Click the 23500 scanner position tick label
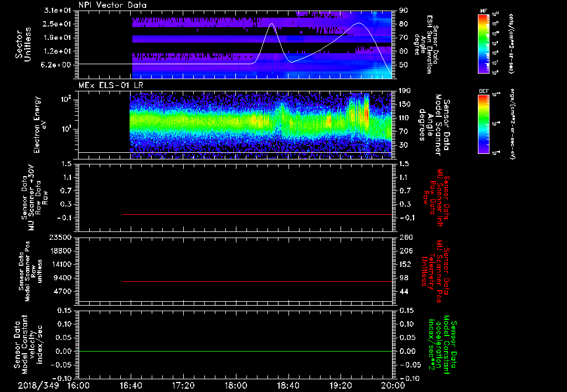The image size is (567, 392). 60,237
